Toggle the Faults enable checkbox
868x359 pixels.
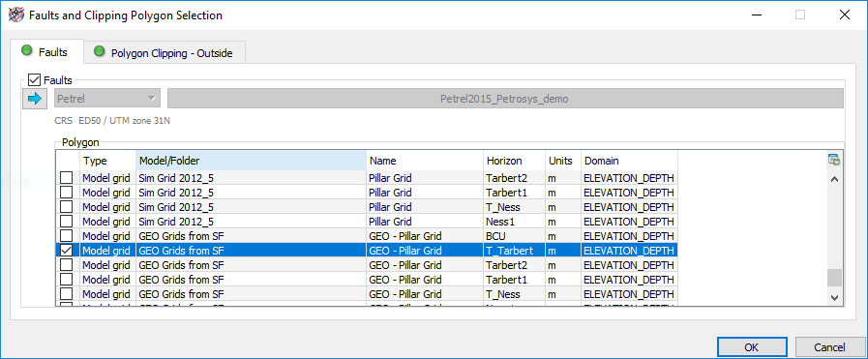(x=34, y=80)
